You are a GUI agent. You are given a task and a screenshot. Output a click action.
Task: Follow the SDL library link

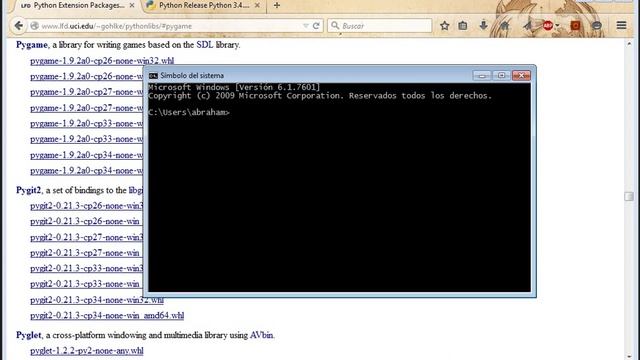pyautogui.click(x=205, y=45)
